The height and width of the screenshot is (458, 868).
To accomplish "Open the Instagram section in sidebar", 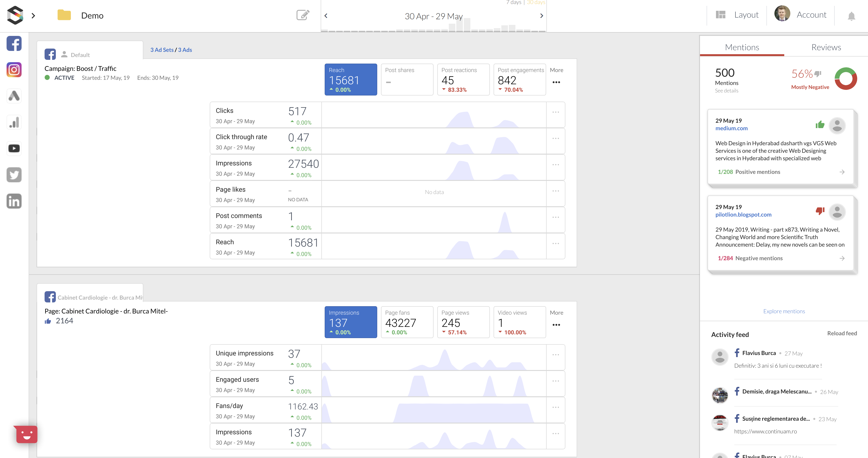I will pyautogui.click(x=14, y=70).
